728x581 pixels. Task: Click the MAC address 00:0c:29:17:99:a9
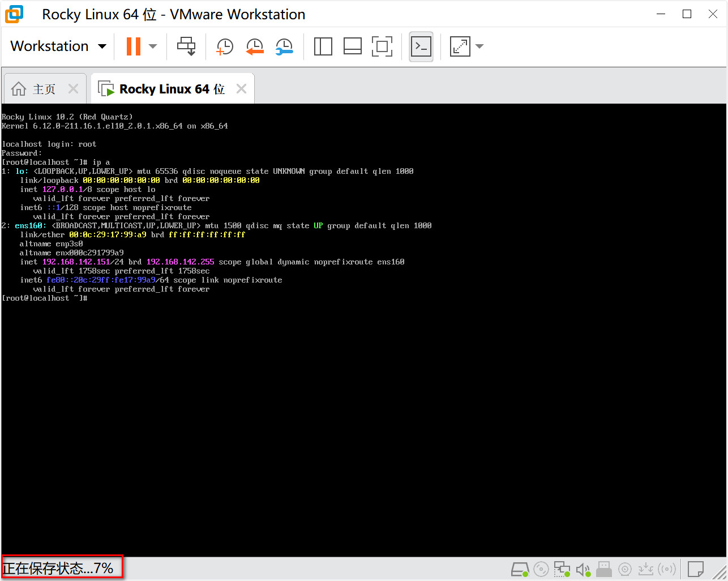(108, 234)
